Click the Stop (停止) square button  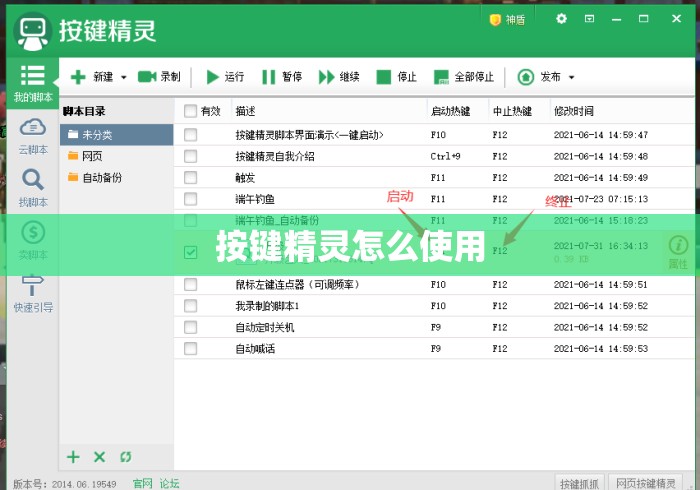pos(396,77)
